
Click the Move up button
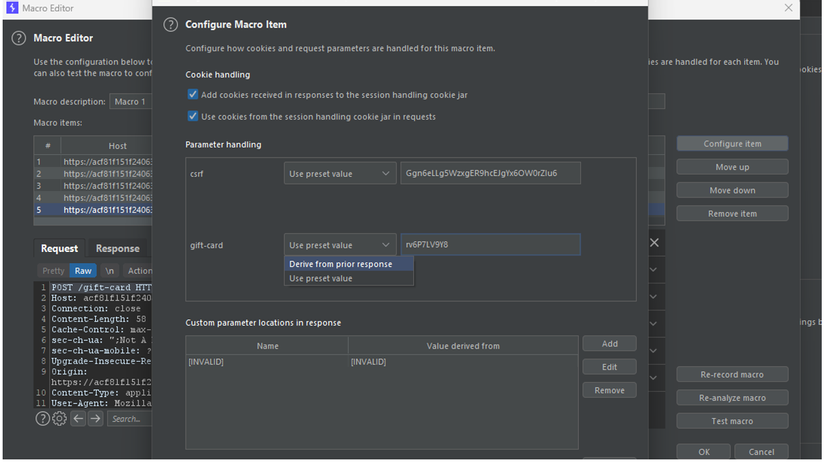tap(732, 167)
